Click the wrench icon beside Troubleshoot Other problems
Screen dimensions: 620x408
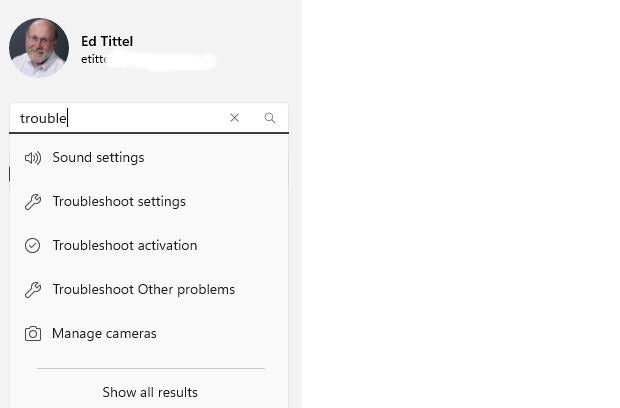(x=33, y=290)
